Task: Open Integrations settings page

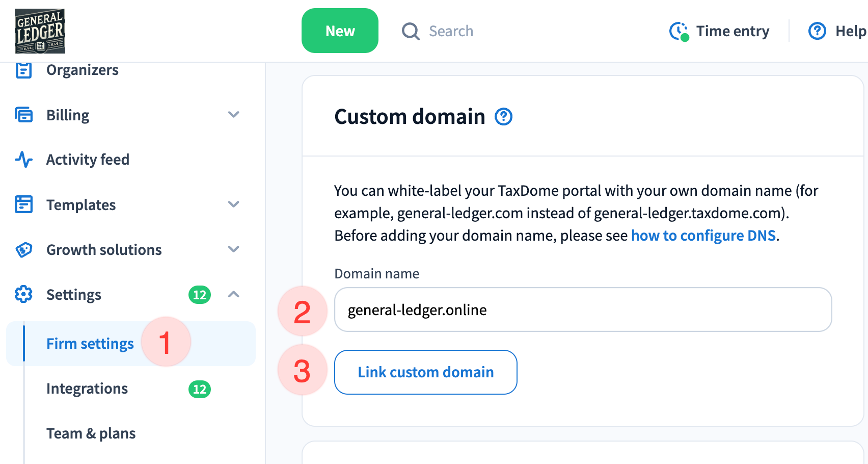Action: click(87, 389)
